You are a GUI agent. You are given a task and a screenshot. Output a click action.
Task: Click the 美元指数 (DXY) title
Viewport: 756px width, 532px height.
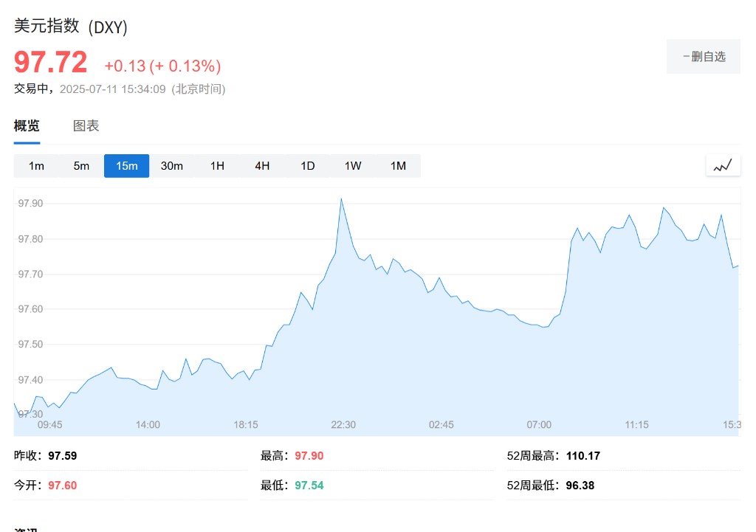70,27
